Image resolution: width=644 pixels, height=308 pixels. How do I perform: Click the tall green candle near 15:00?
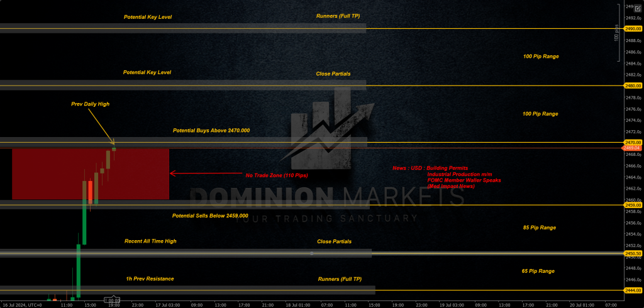(84, 212)
